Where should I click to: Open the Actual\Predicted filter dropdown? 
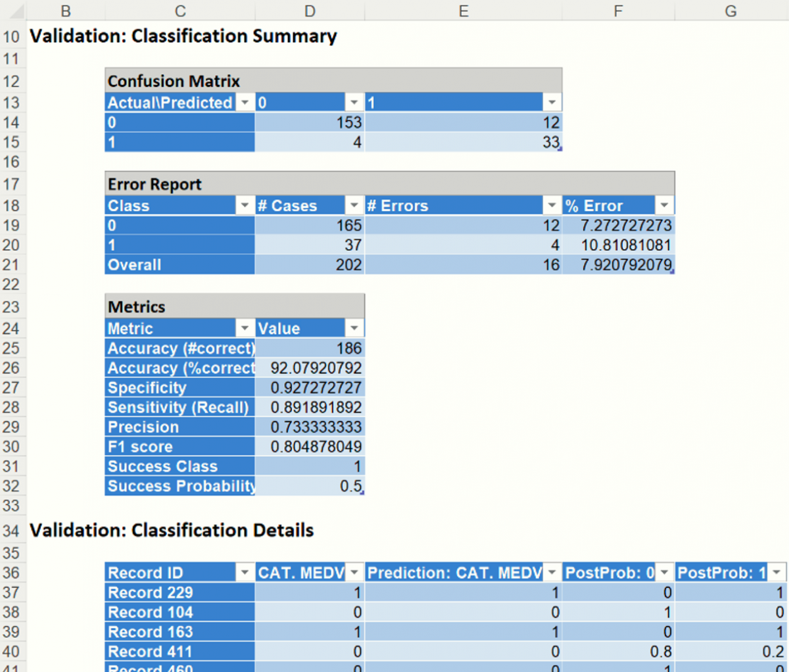(245, 103)
